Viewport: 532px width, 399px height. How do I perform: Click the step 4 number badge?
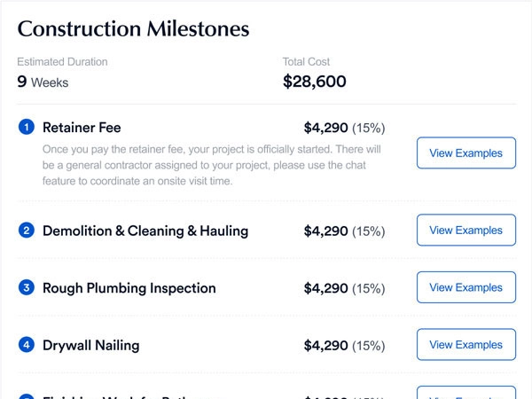point(26,344)
